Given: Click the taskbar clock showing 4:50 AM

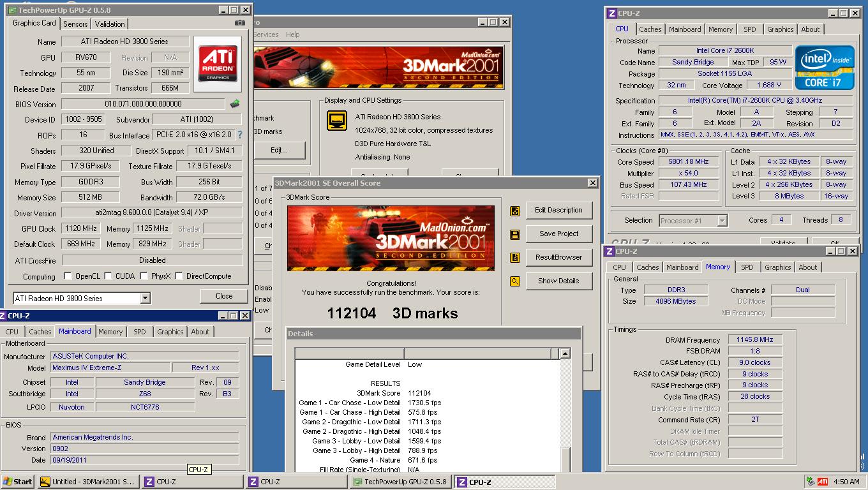Looking at the screenshot, I should 846,482.
